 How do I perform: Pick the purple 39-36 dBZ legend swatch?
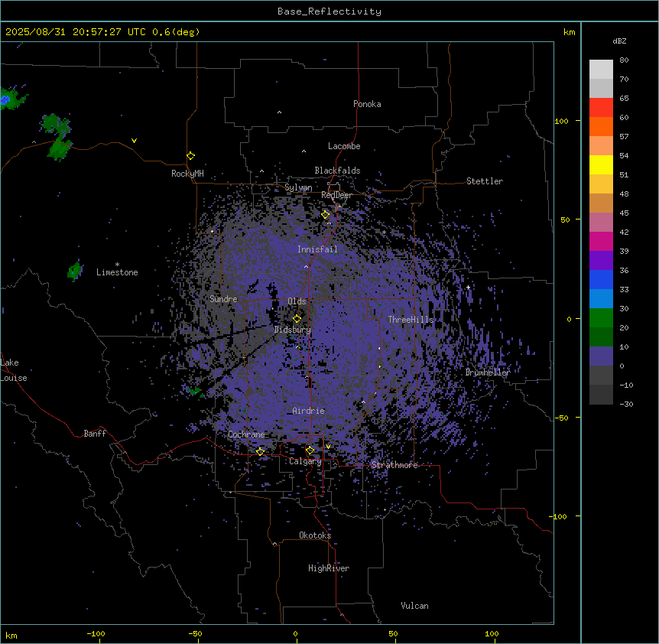[x=601, y=261]
